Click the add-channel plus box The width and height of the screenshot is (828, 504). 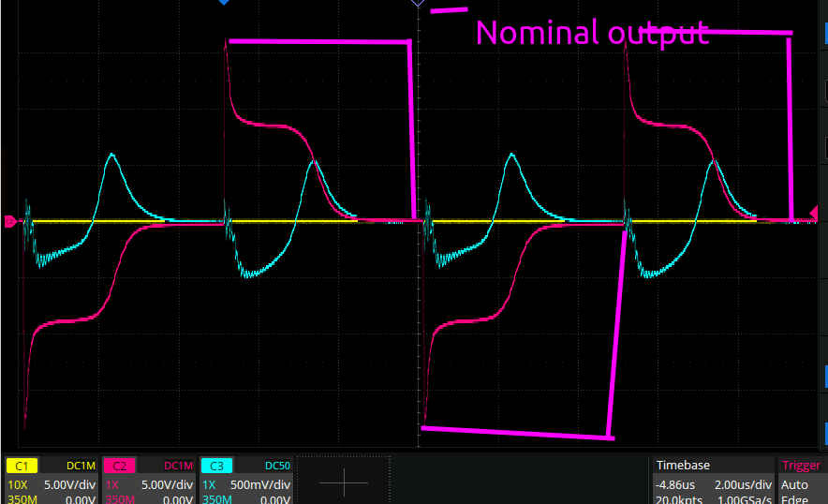coord(344,482)
